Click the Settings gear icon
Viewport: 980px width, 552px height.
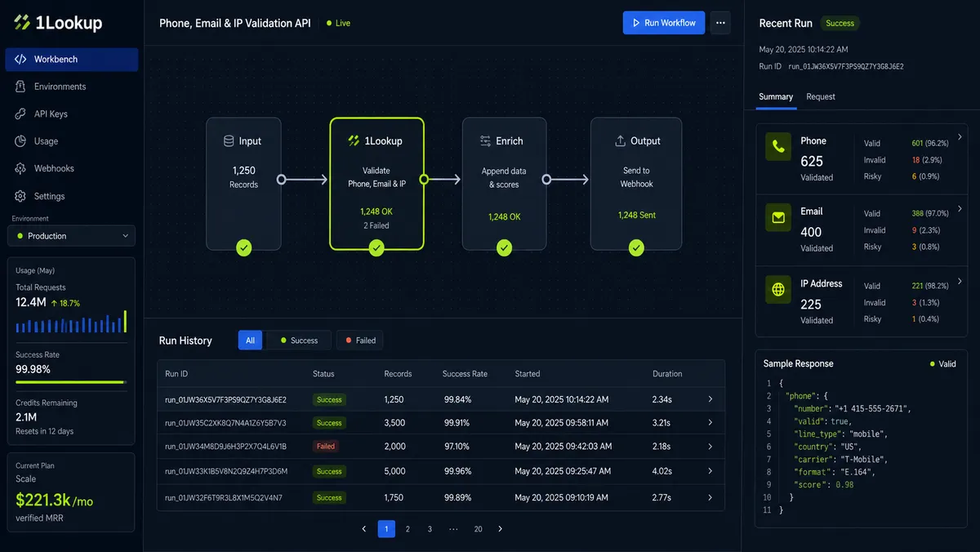[20, 196]
